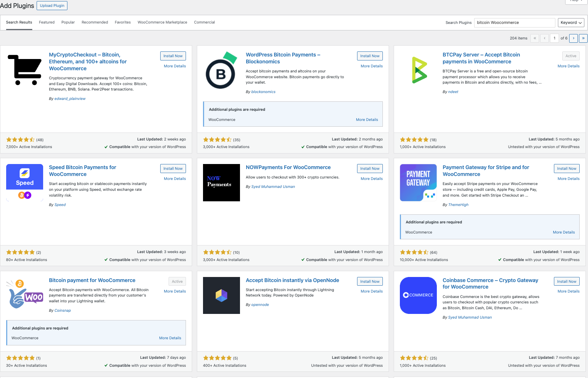Image resolution: width=588 pixels, height=378 pixels.
Task: Open Bitcoin payment for WooCommerce title link
Action: coord(92,280)
